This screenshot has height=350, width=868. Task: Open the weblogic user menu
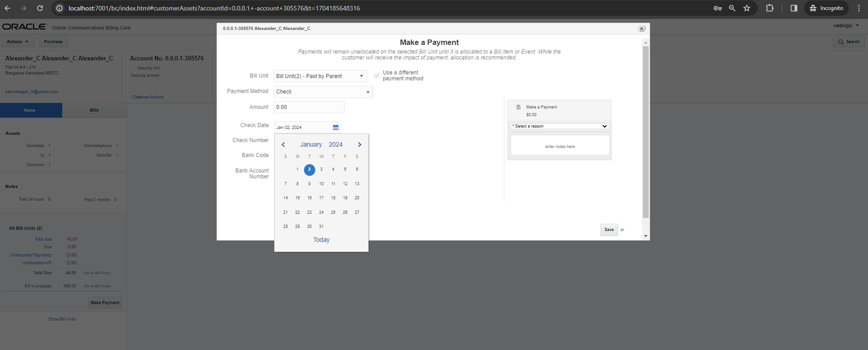point(846,26)
